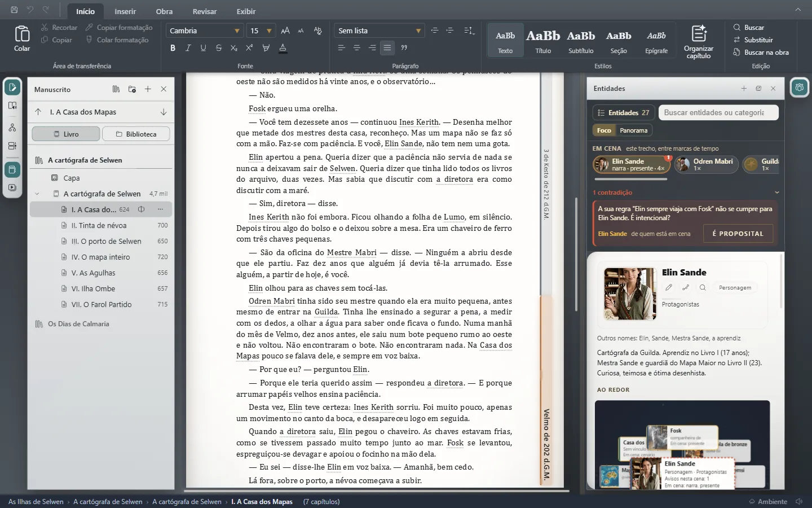
Task: Switch to the Panorama tab
Action: tap(634, 130)
